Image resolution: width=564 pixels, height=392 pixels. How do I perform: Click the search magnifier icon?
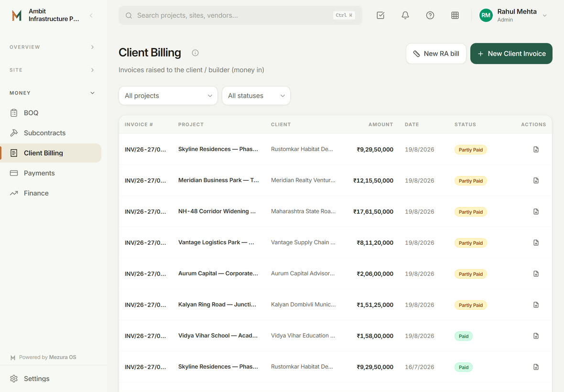coord(129,15)
